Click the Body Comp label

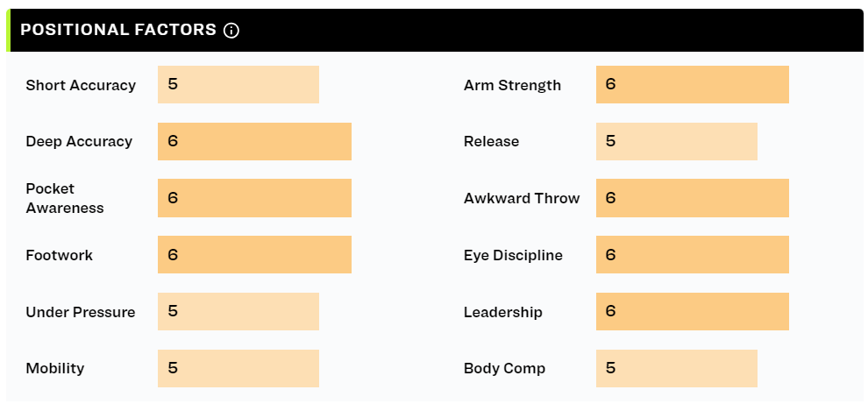pyautogui.click(x=504, y=369)
